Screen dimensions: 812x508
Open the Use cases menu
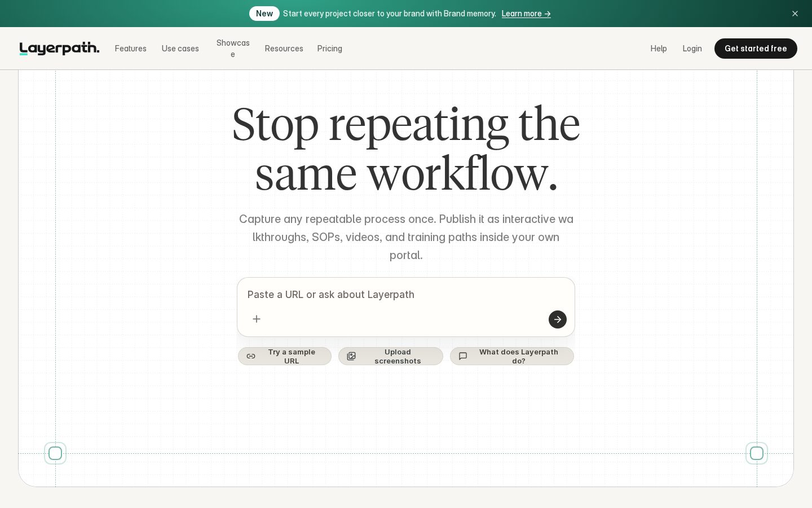point(180,49)
